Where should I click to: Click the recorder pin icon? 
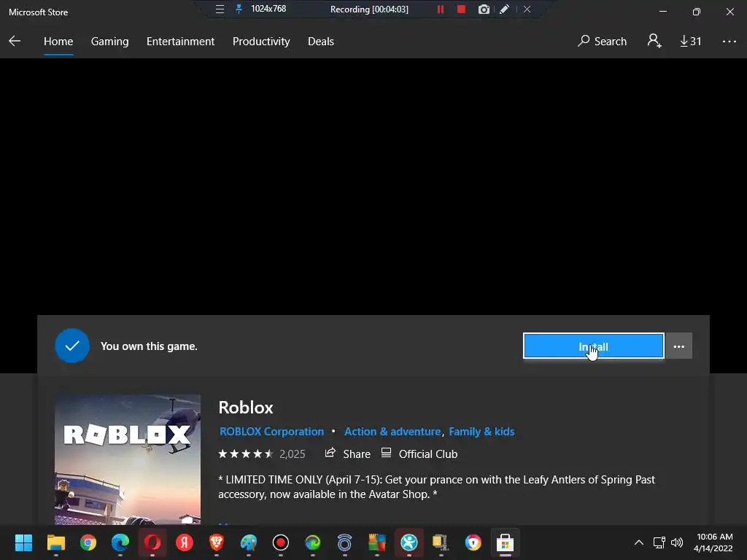coord(239,9)
